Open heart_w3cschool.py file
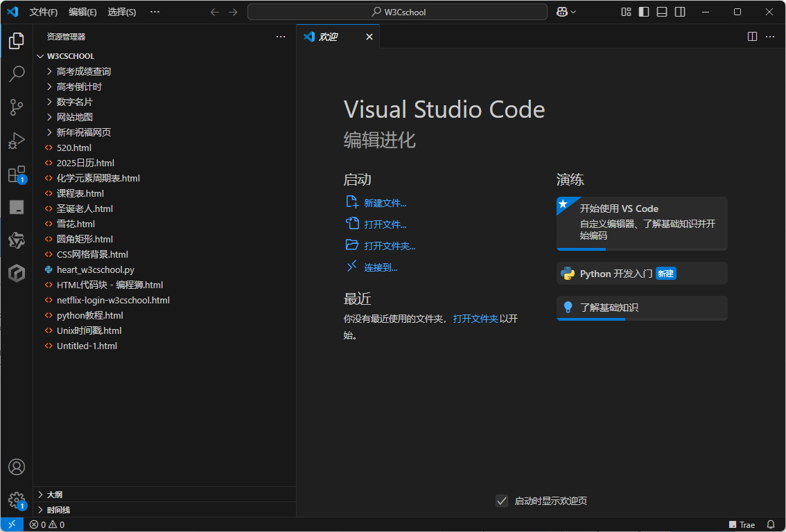786x532 pixels. [x=164, y=269]
